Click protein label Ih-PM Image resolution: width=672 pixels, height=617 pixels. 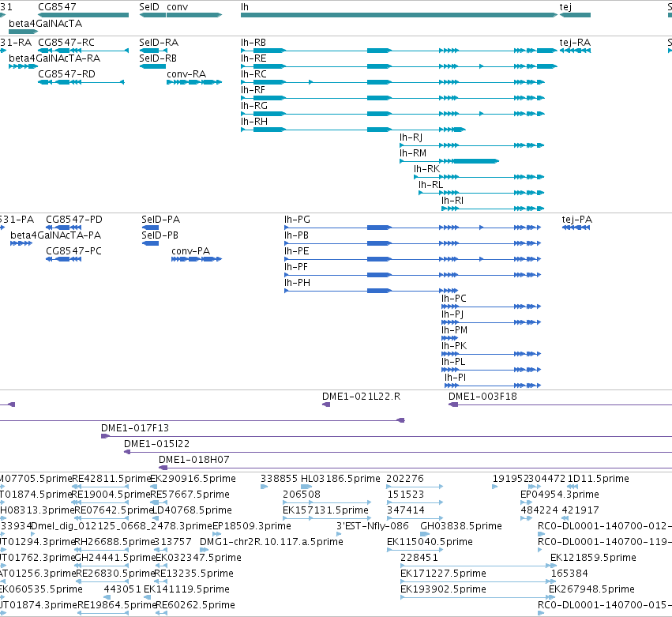pyautogui.click(x=455, y=330)
